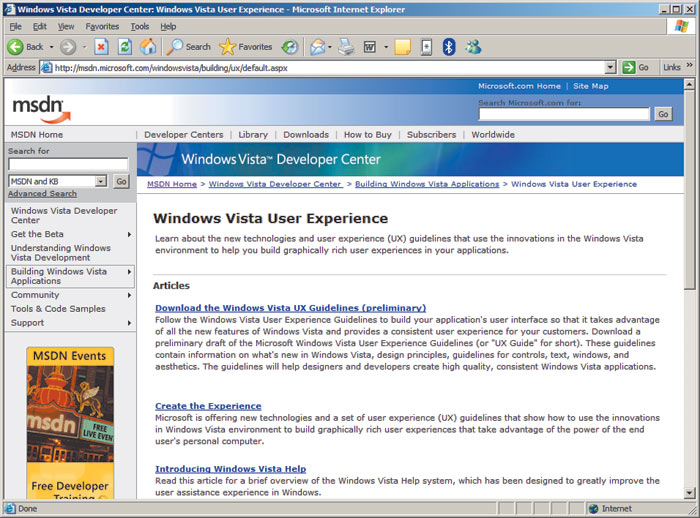
Task: Open the Favorites menu
Action: click(102, 26)
